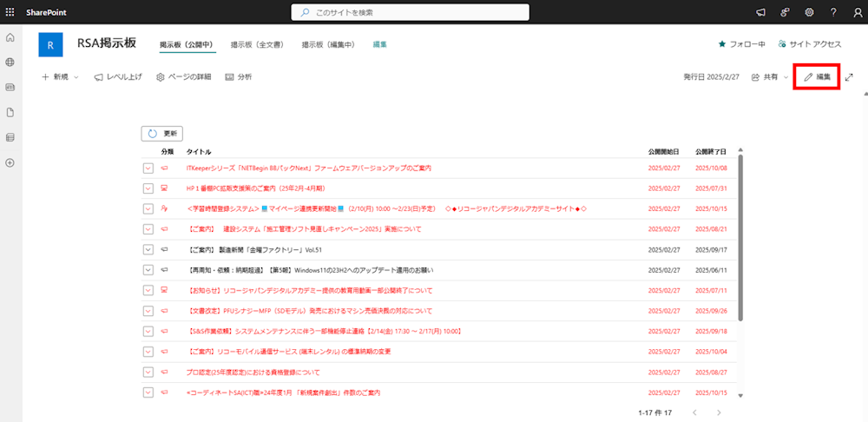Switch to 掲示板（公開中） tab
868x422 pixels.
(x=187, y=44)
